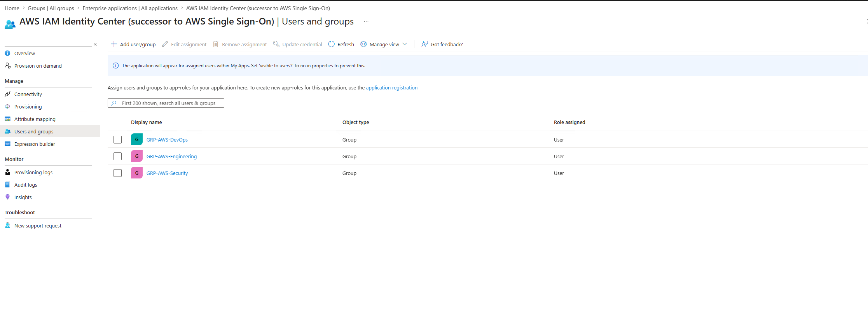Expand the Manage view dropdown chevron
This screenshot has height=320, width=868.
pos(405,44)
